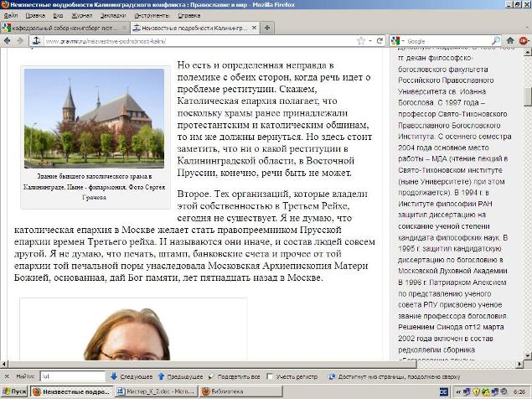Open a new tab with plus button
The image size is (532, 399).
pyautogui.click(x=267, y=28)
